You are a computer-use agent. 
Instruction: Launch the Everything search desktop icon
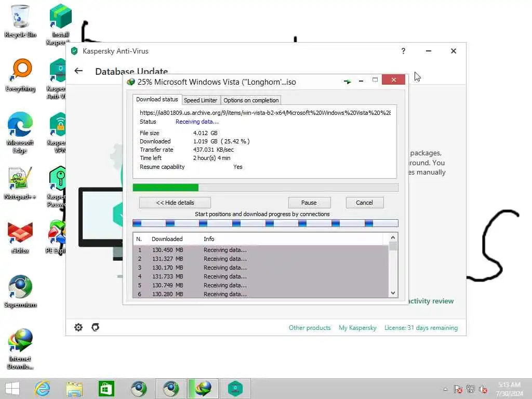point(20,75)
